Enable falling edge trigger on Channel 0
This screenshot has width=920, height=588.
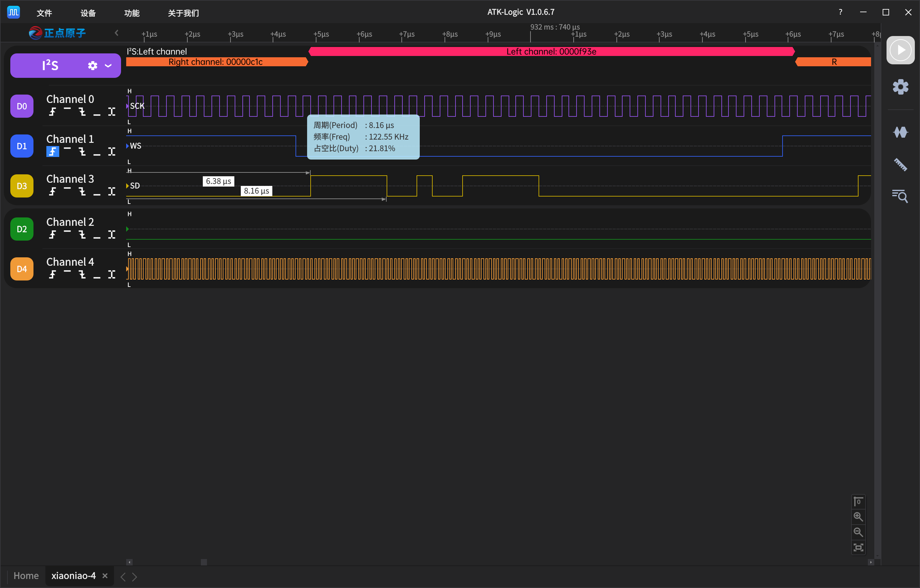coord(82,112)
